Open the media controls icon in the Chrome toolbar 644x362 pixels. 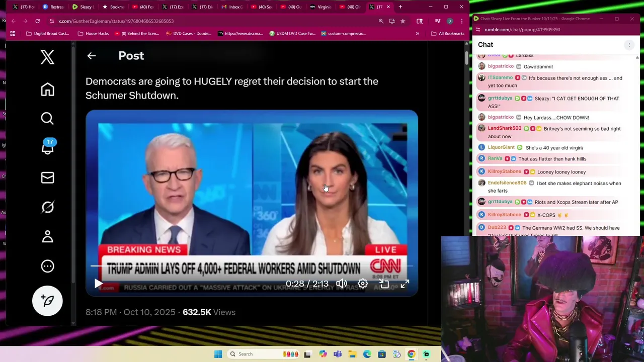coord(437,21)
